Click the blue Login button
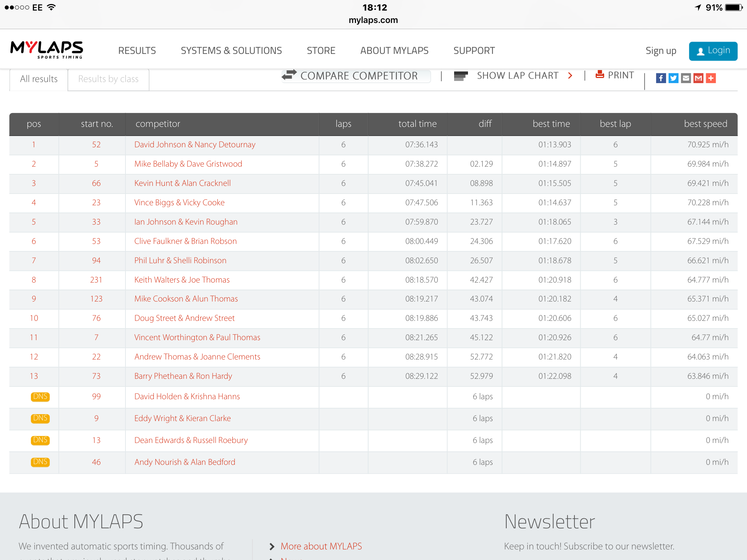The height and width of the screenshot is (560, 747). coord(713,51)
